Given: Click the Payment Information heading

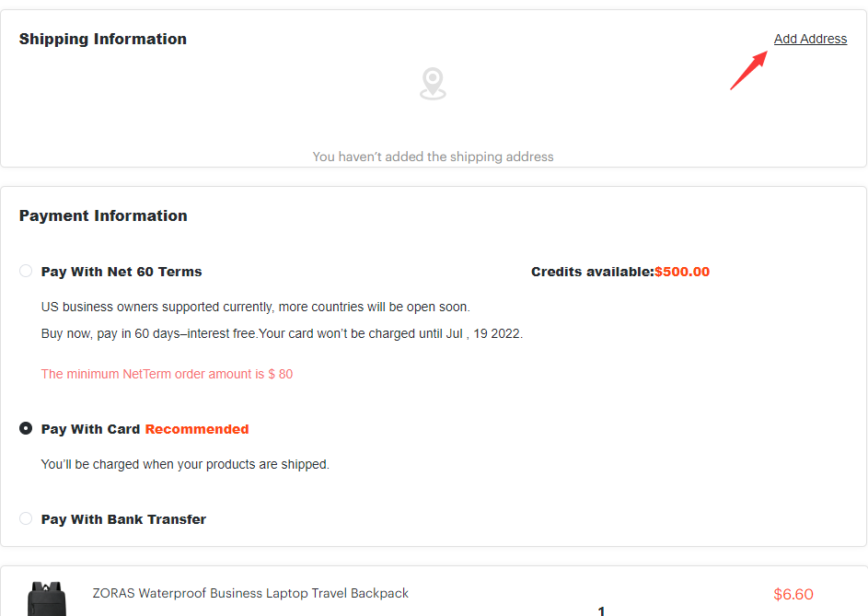Looking at the screenshot, I should click(x=103, y=215).
